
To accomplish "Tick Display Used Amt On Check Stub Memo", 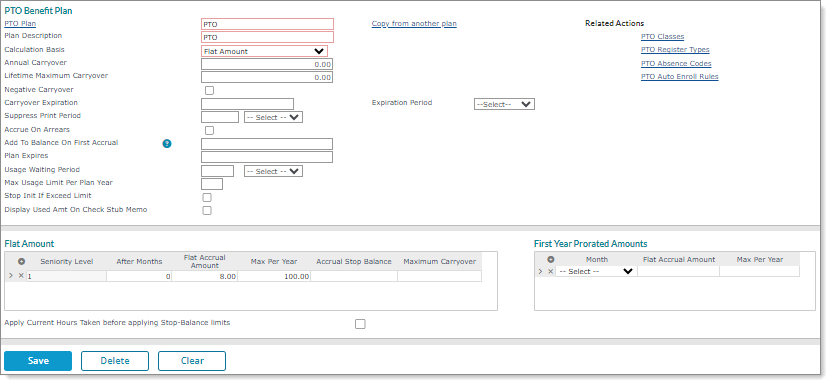I will (x=207, y=211).
